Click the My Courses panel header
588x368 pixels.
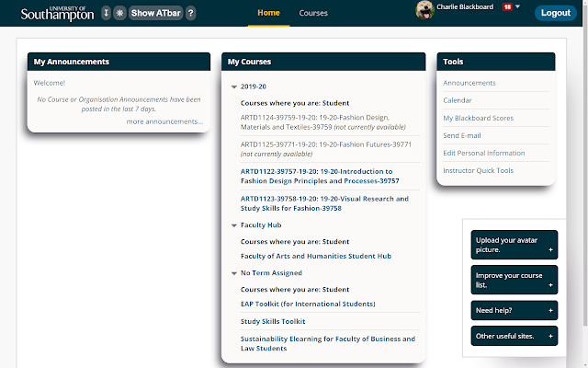323,62
